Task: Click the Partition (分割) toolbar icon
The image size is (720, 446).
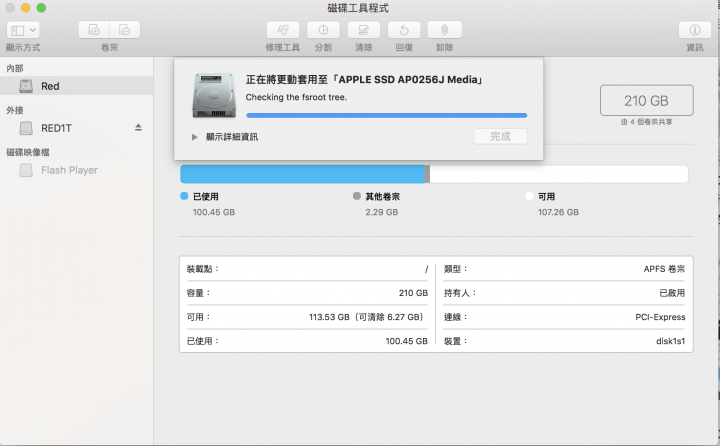Action: (323, 30)
